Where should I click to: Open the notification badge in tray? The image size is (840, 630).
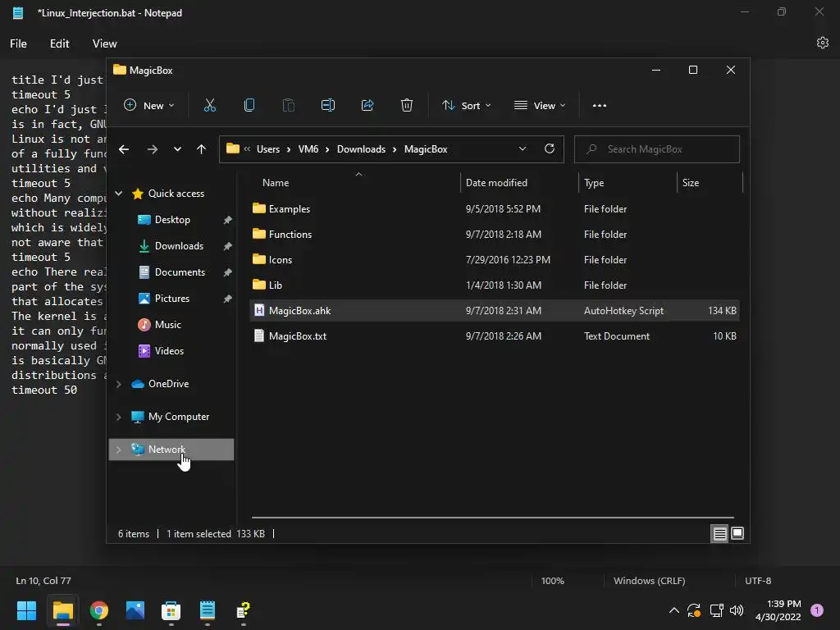tap(817, 610)
